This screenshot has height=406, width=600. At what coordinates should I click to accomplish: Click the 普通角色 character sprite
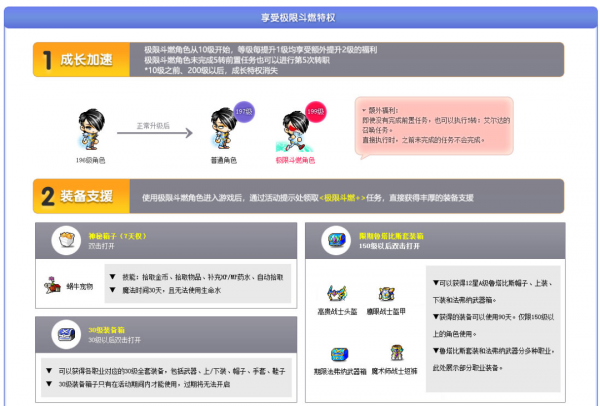[223, 129]
